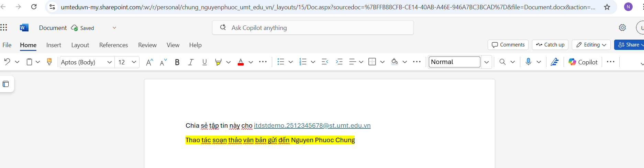The image size is (644, 168).
Task: Click the Format Painter icon
Action: 49,62
